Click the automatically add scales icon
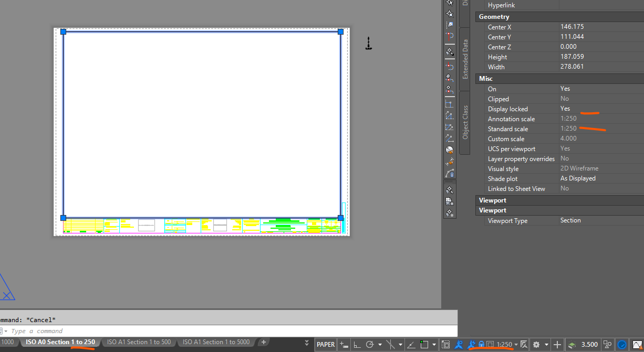The height and width of the screenshot is (352, 644). [471, 345]
